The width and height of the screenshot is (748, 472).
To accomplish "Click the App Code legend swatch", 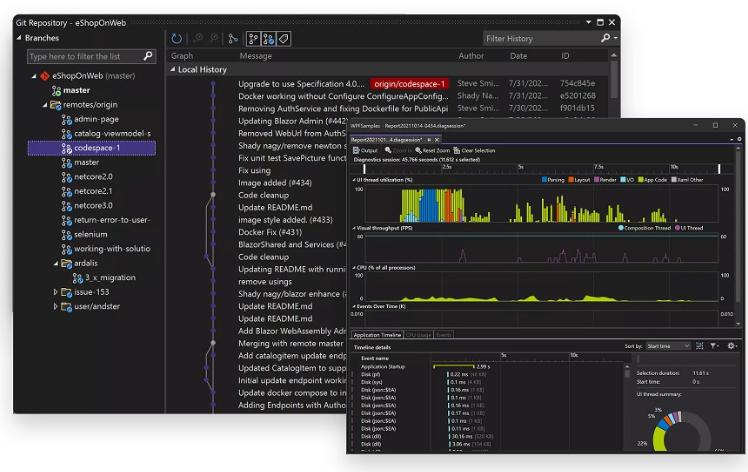I will click(x=641, y=180).
